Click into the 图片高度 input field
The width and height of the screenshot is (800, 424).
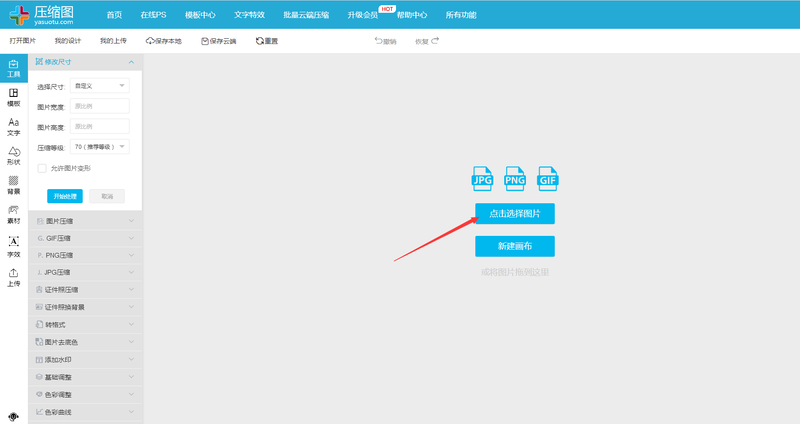(99, 127)
